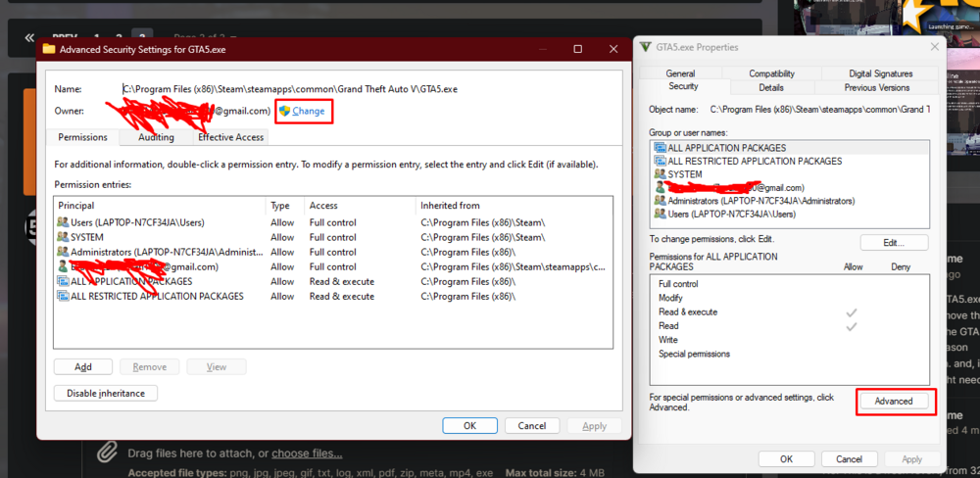Viewport: 980px width, 478px height.
Task: Open the Digital Signatures tab
Action: tap(881, 73)
